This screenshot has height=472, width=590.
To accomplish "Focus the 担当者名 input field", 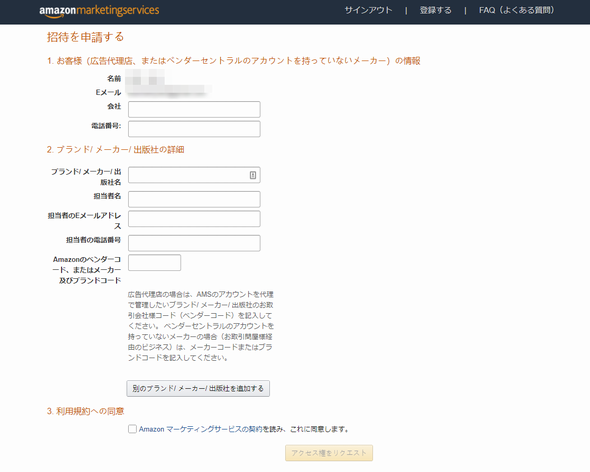I will click(x=194, y=199).
